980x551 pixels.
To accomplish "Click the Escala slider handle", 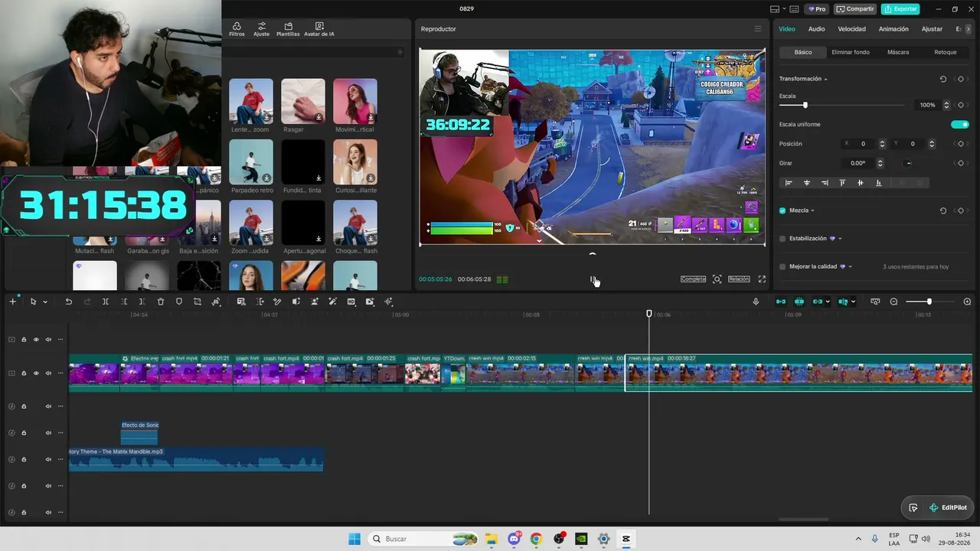I will click(805, 105).
